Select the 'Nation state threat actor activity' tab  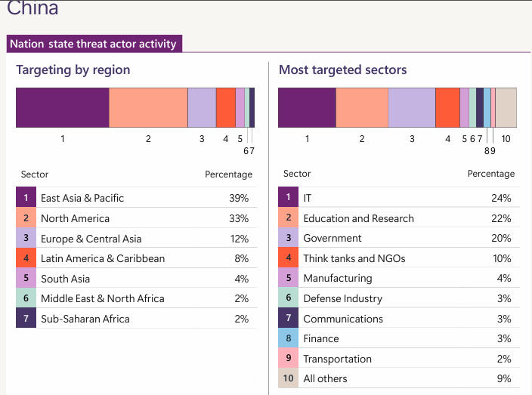tap(93, 44)
